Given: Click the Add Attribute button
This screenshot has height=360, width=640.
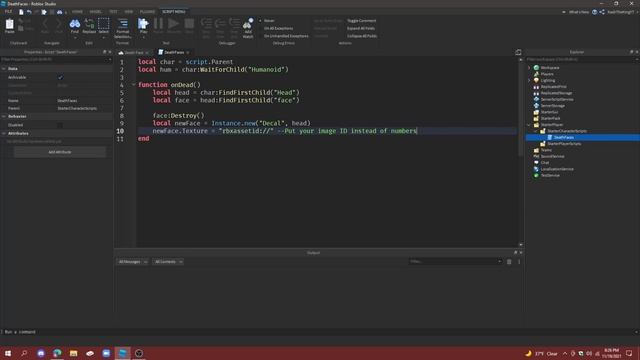Looking at the screenshot, I should [60, 152].
